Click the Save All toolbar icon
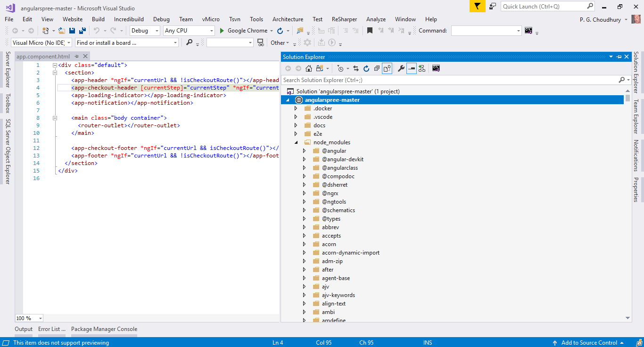Screen dimensions: 644x347 83,31
